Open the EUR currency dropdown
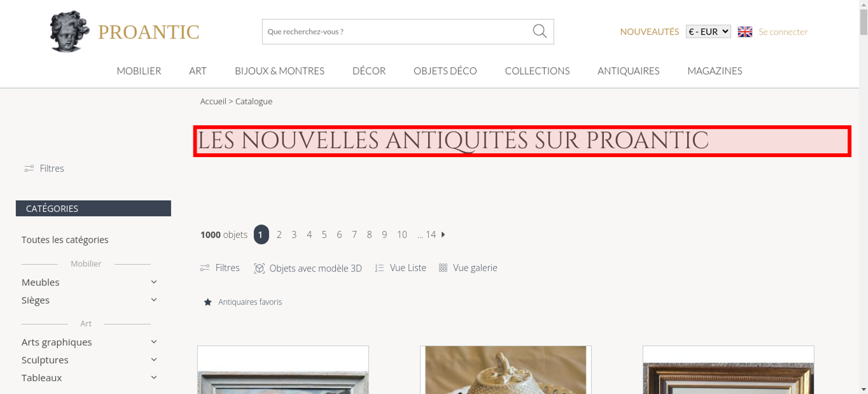The height and width of the screenshot is (394, 868). [708, 32]
